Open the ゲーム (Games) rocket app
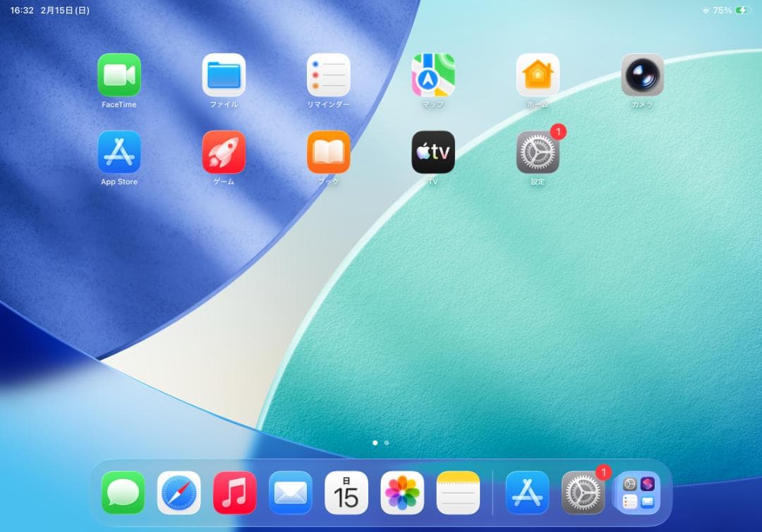The image size is (762, 532). tap(224, 152)
